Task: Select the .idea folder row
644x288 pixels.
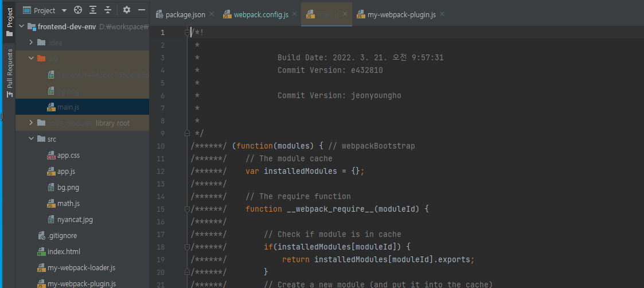Action: pyautogui.click(x=82, y=42)
